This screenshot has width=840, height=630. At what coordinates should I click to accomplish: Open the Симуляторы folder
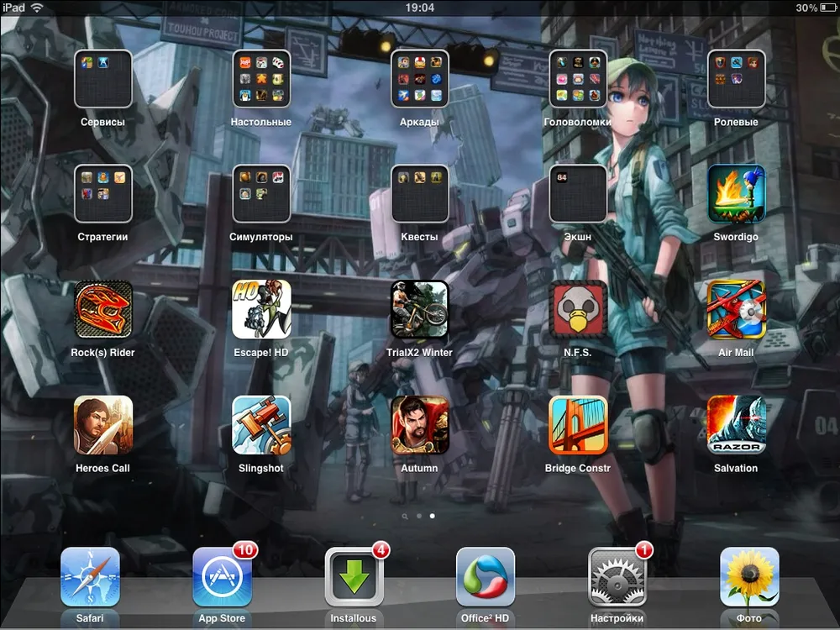[261, 193]
